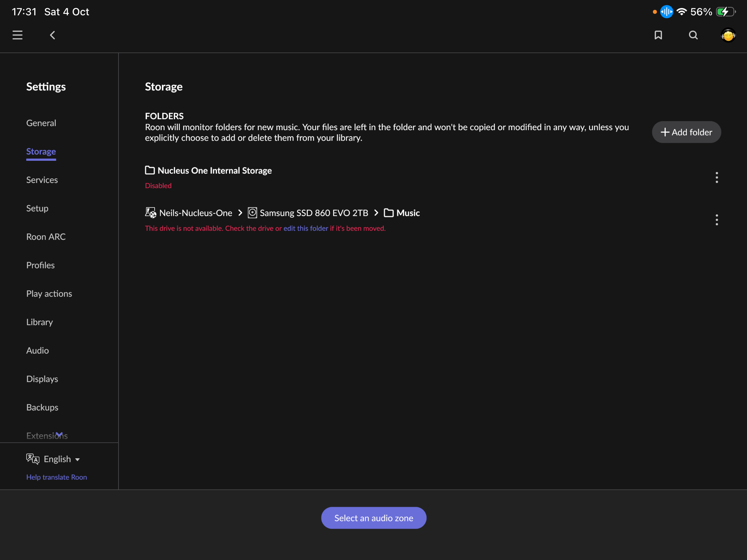Open the Help translate Roon link

57,477
